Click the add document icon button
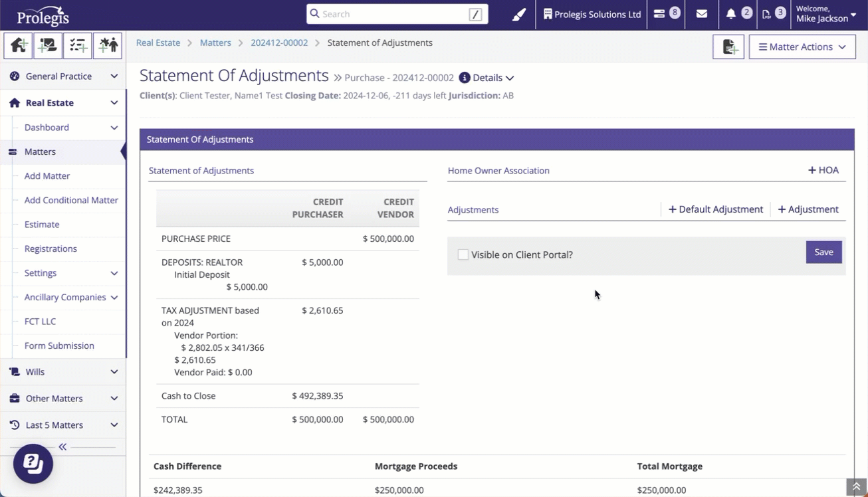The width and height of the screenshot is (868, 497). coord(728,47)
